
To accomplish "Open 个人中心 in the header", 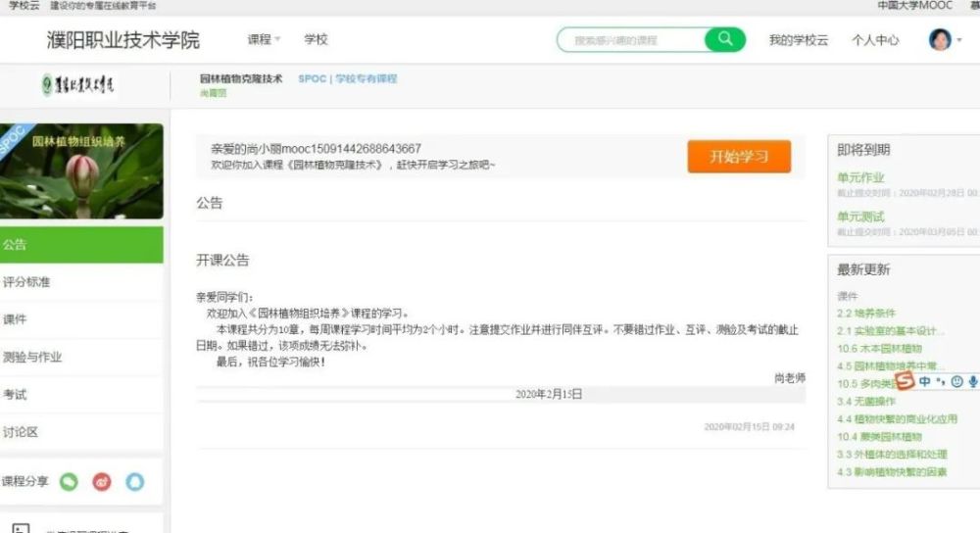I will (x=875, y=40).
